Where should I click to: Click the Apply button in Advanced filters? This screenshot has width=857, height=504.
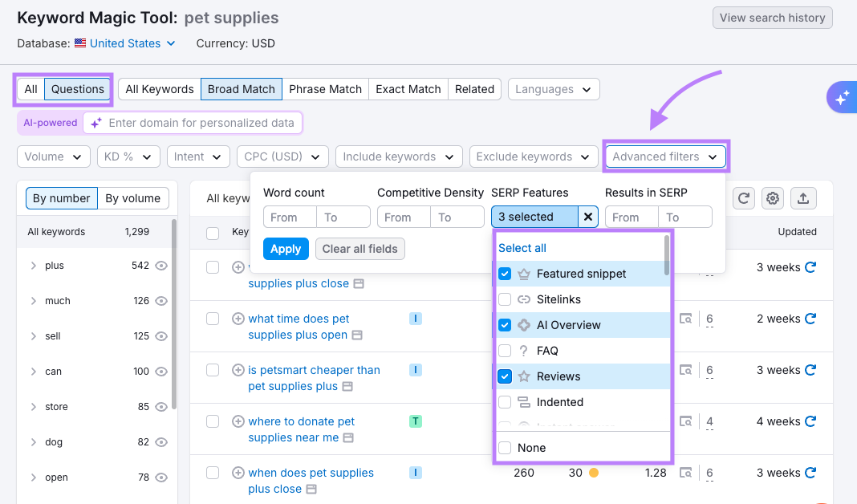[286, 249]
